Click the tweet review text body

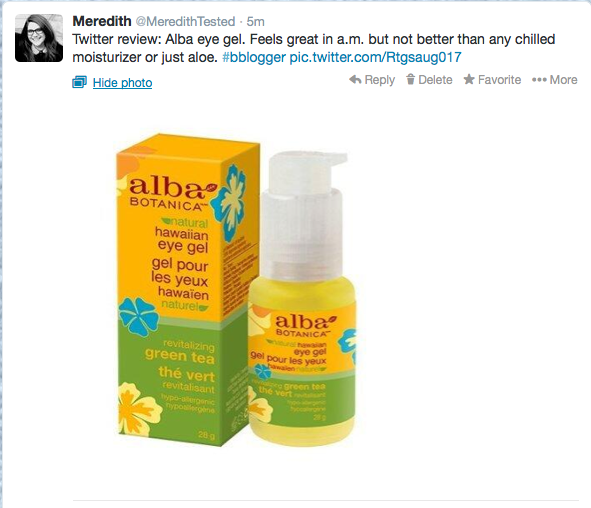pos(314,48)
